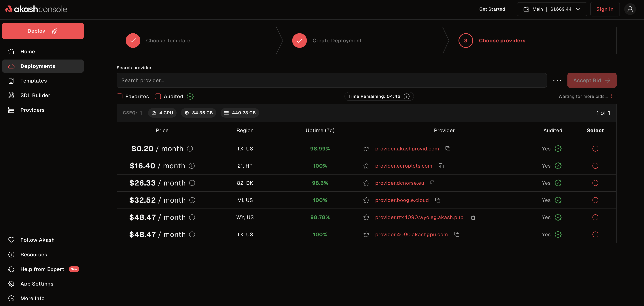Favorite the provider.europlots.com star icon
Viewport: 644px width, 306px height.
coord(366,166)
